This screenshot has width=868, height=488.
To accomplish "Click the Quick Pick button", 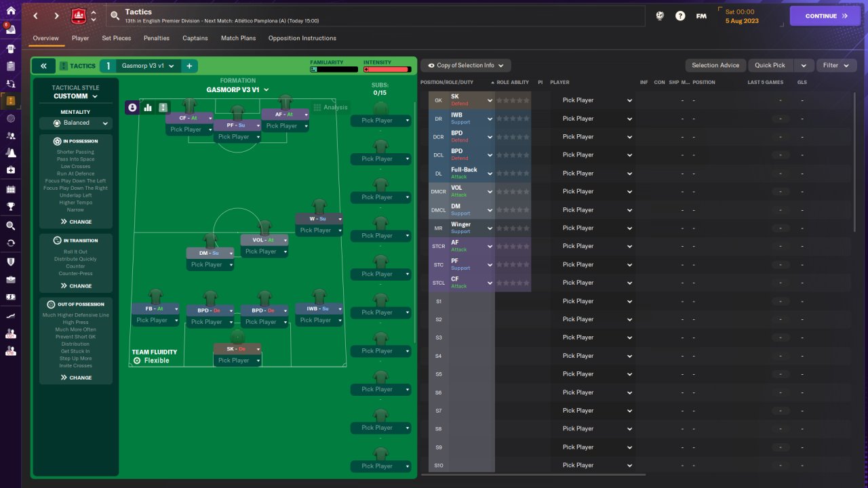I will 770,66.
